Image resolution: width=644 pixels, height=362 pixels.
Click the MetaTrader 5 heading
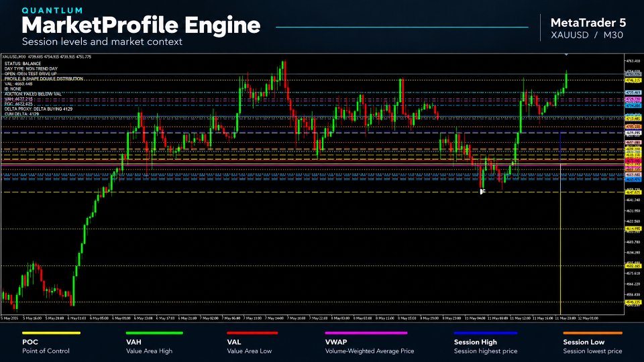(x=588, y=23)
